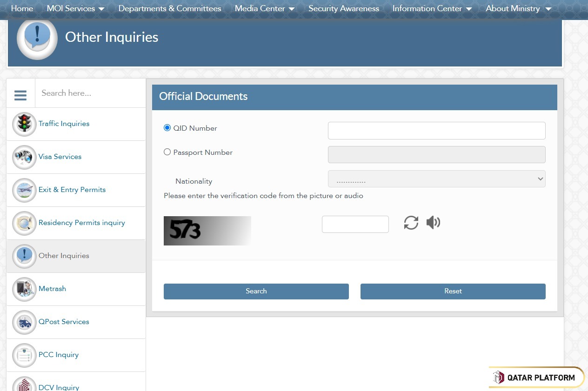Select the QPost Services icon
The image size is (588, 391).
point(24,322)
